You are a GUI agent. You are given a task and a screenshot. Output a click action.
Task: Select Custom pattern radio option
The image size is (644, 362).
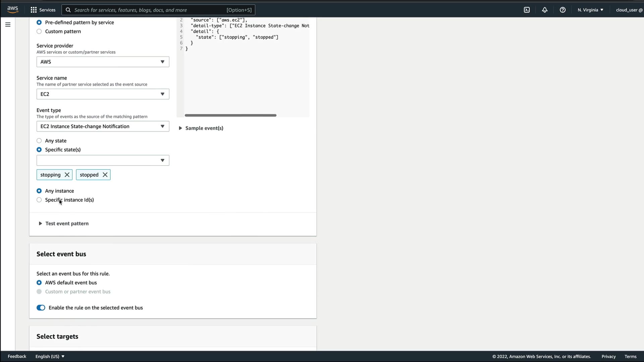[x=39, y=32]
